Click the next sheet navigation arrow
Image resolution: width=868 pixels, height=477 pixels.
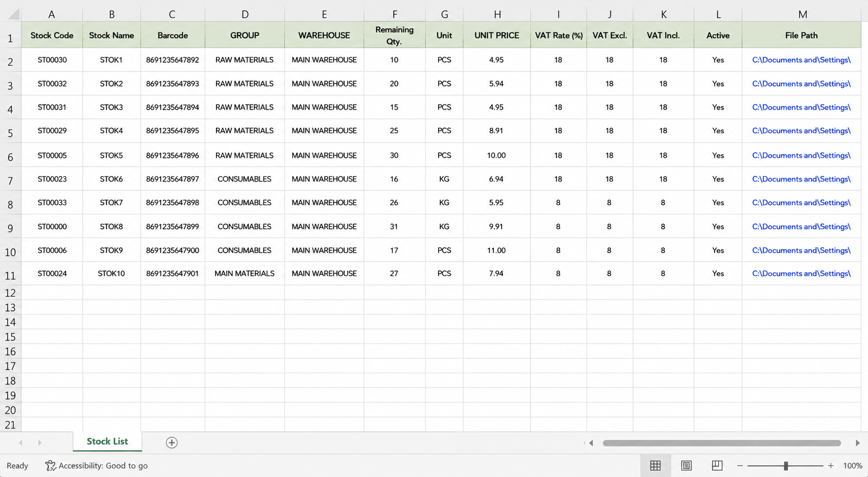pos(40,443)
